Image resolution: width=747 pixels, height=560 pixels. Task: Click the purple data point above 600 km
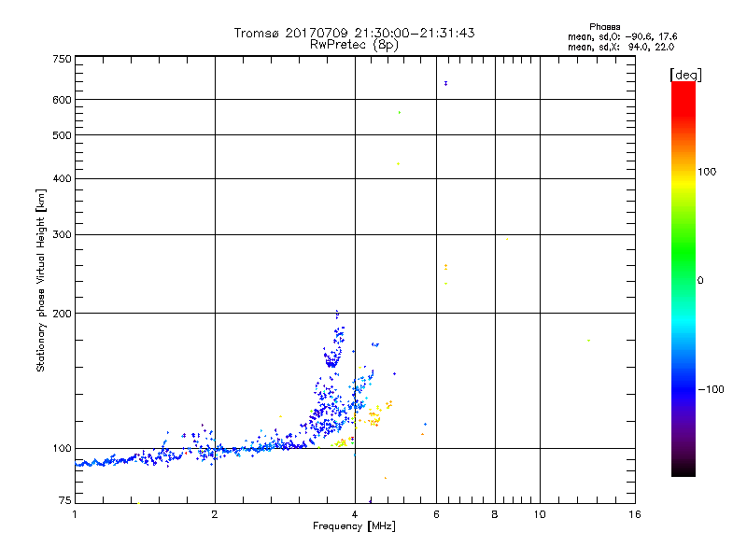[446, 83]
